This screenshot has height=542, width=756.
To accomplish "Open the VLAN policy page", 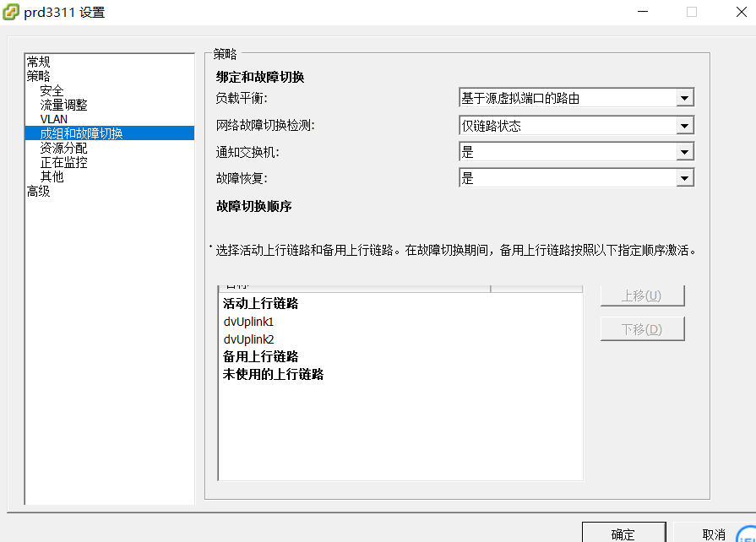I will pos(53,119).
